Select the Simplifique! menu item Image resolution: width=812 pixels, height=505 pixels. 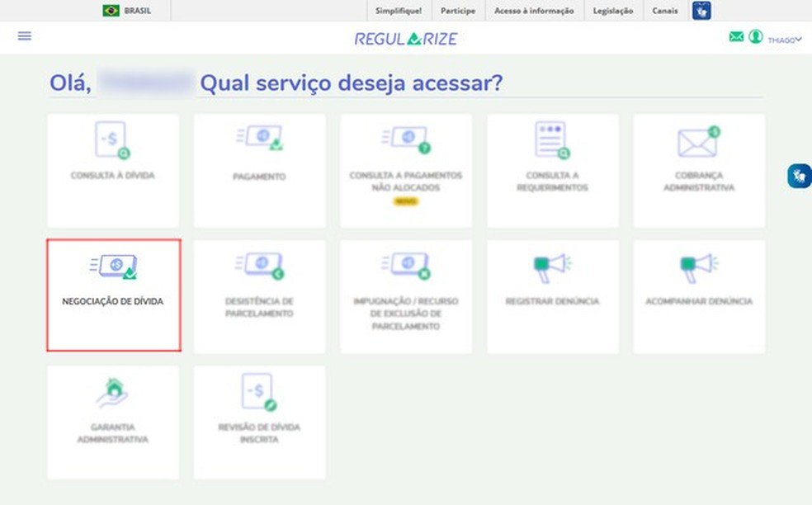pyautogui.click(x=399, y=11)
